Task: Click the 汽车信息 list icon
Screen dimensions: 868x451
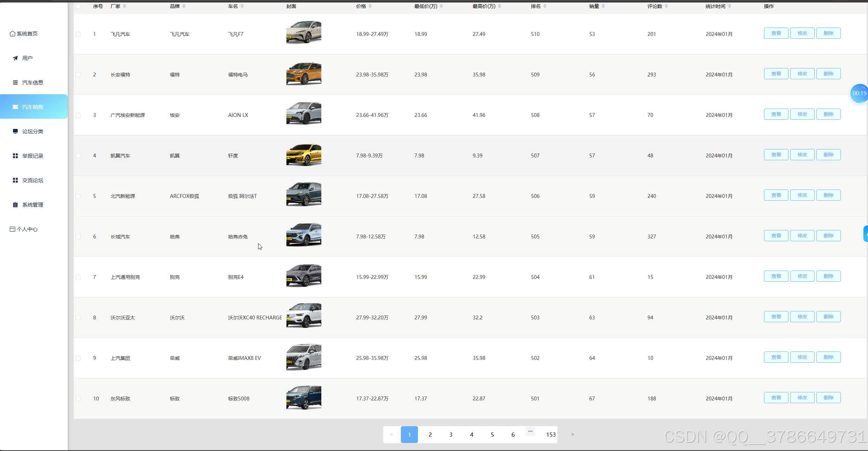Action: click(x=15, y=82)
